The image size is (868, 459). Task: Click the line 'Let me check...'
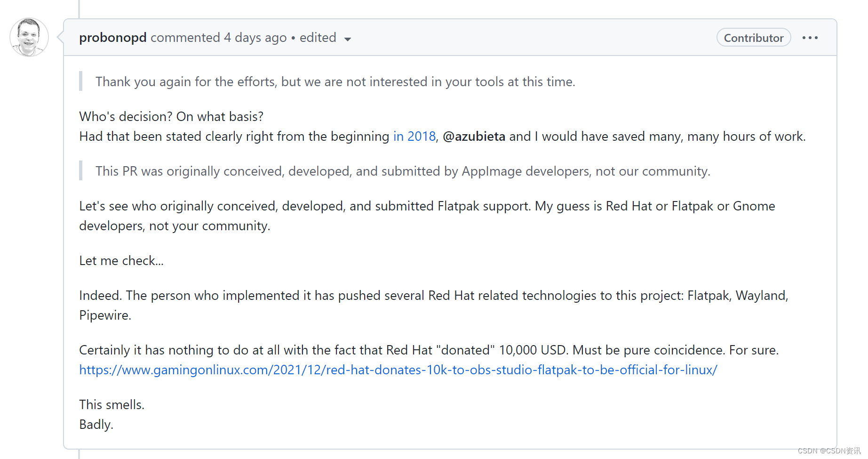[121, 261]
